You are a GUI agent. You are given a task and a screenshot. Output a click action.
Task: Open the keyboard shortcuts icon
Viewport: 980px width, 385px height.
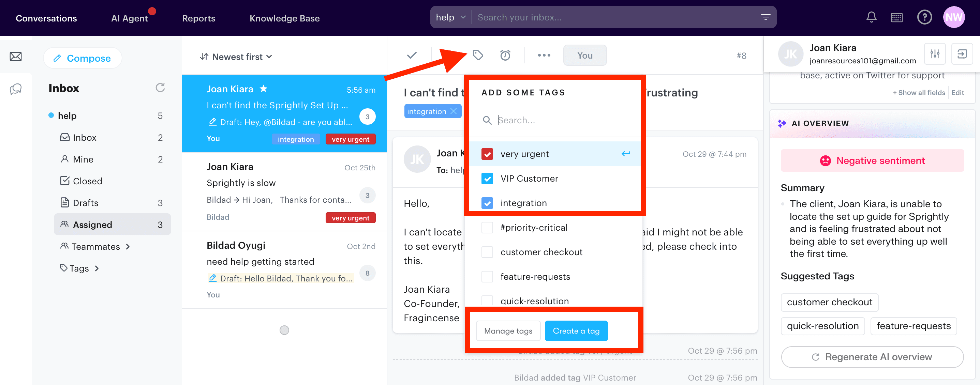[897, 17]
